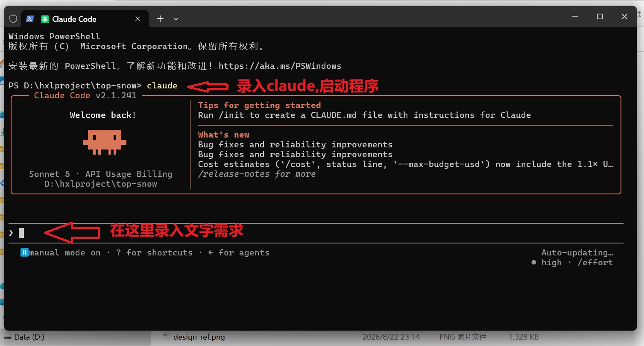Click the PS D:\hxlproject\top-snow> prompt
This screenshot has height=346, width=644.
click(75, 86)
